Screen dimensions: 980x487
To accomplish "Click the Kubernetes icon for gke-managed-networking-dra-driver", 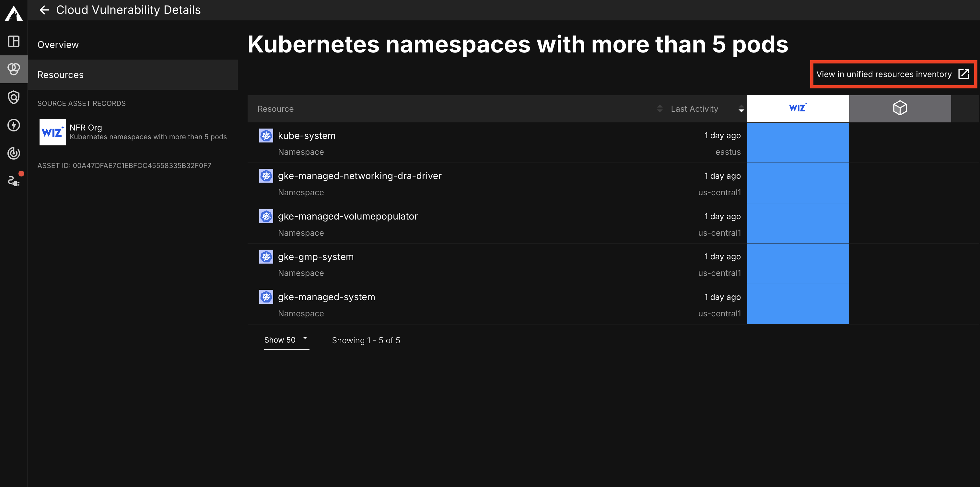I will (x=266, y=176).
